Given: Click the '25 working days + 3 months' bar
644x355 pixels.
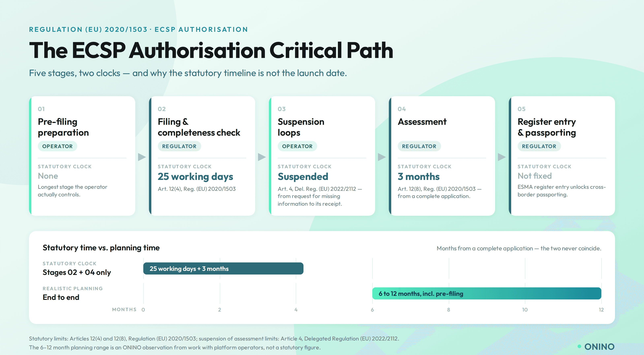Looking at the screenshot, I should [223, 268].
